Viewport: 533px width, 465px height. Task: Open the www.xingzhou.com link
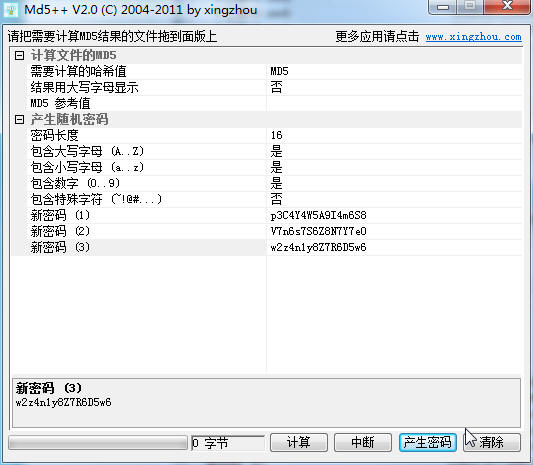coord(473,37)
